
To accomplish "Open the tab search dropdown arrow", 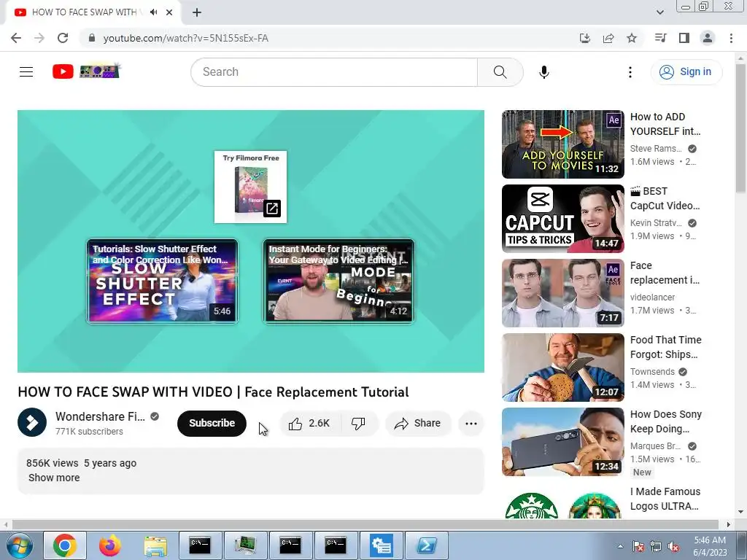I will click(x=659, y=12).
